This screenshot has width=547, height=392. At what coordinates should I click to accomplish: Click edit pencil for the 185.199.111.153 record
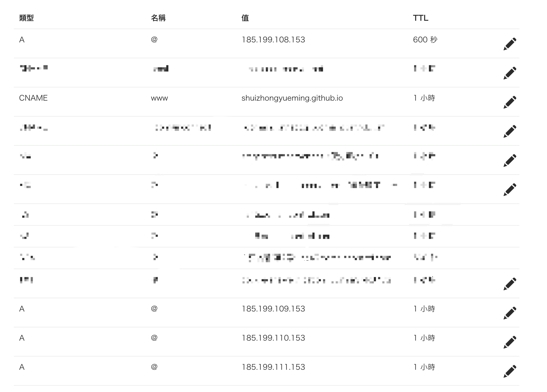510,371
